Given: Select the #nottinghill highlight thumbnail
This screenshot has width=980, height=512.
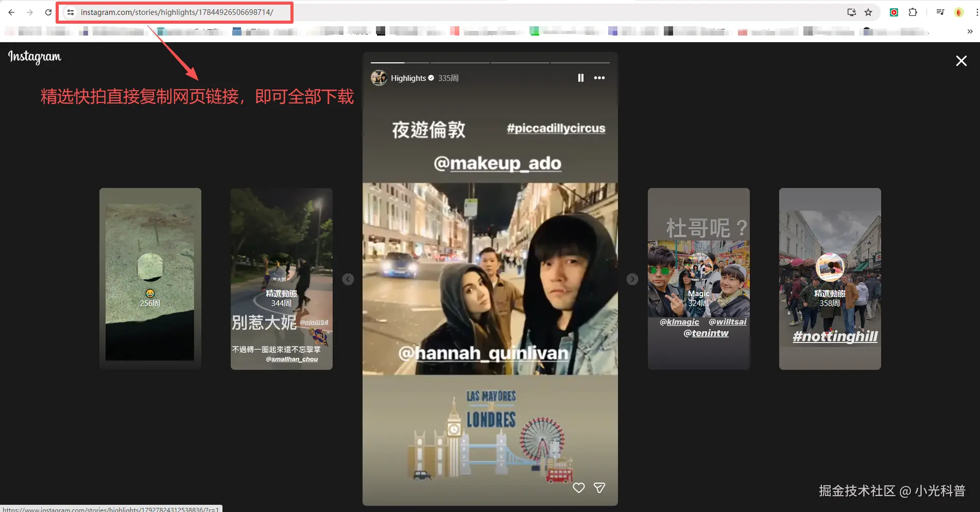Looking at the screenshot, I should (830, 279).
